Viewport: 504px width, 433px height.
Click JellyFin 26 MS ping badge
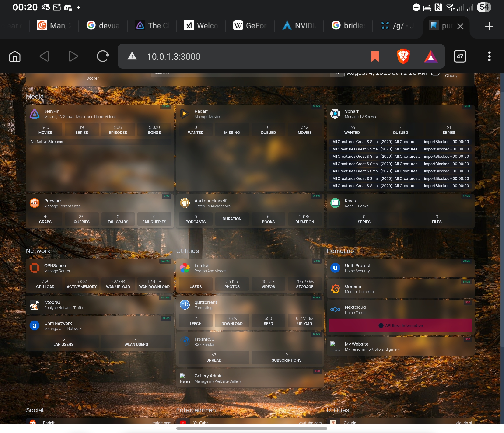166,107
